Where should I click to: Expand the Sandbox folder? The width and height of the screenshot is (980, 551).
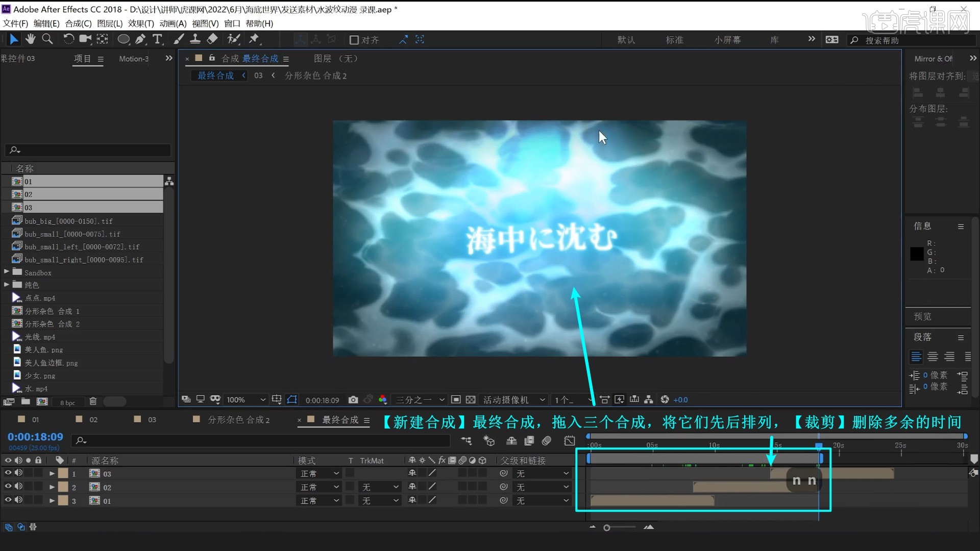point(7,272)
